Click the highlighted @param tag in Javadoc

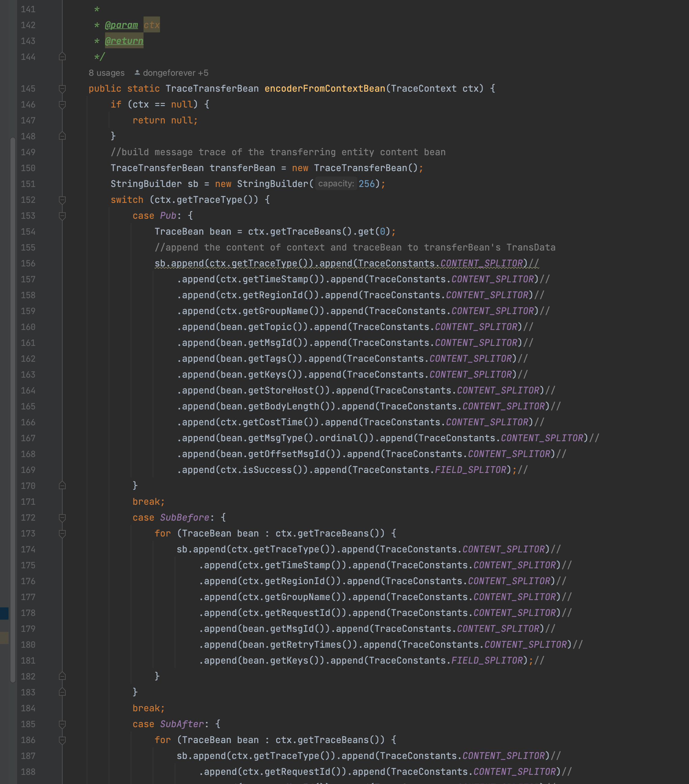[122, 25]
